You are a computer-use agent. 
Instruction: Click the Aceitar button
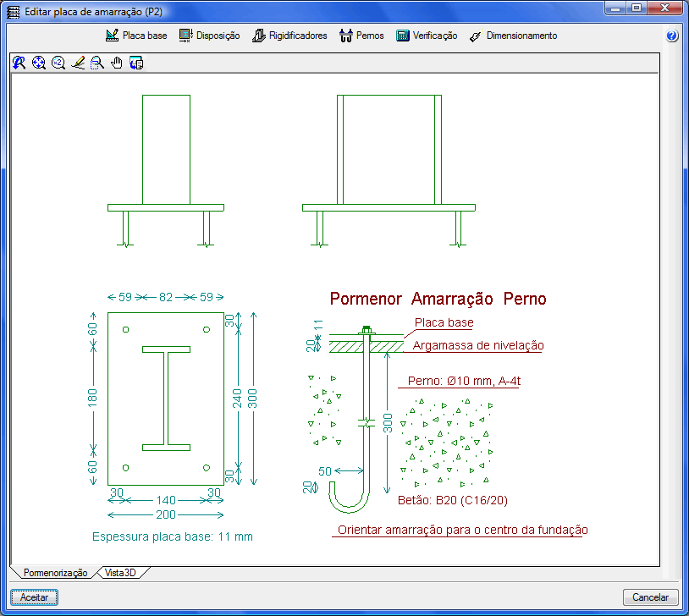click(34, 597)
